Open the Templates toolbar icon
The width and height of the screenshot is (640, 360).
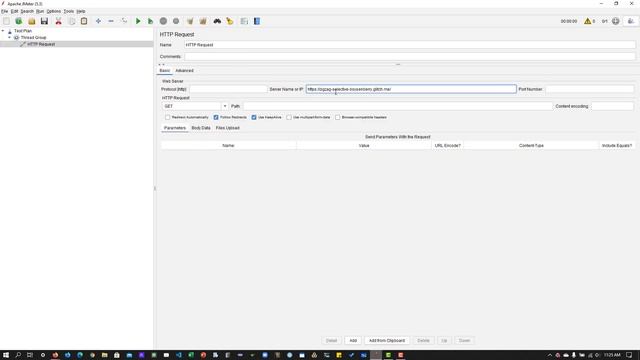(x=19, y=21)
